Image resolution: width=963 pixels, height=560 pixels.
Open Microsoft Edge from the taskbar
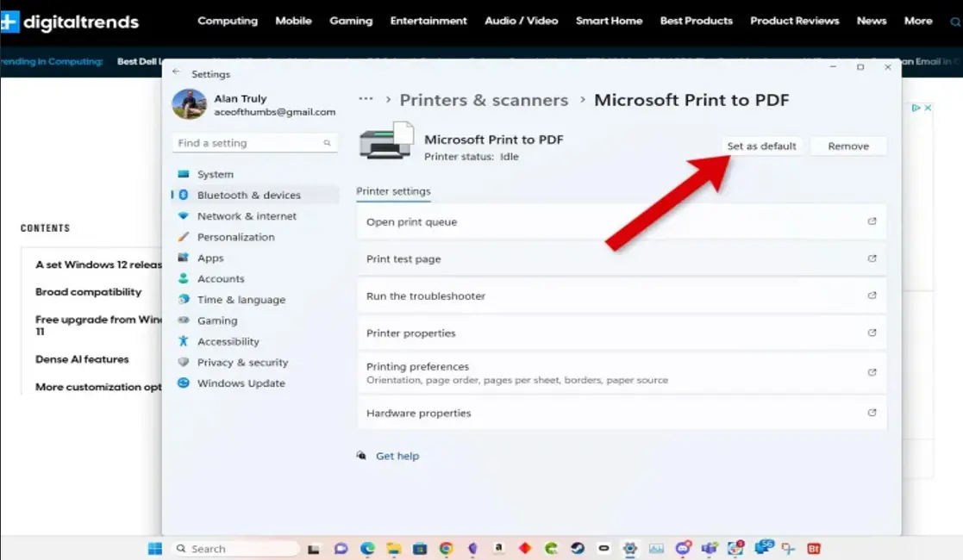coord(367,548)
